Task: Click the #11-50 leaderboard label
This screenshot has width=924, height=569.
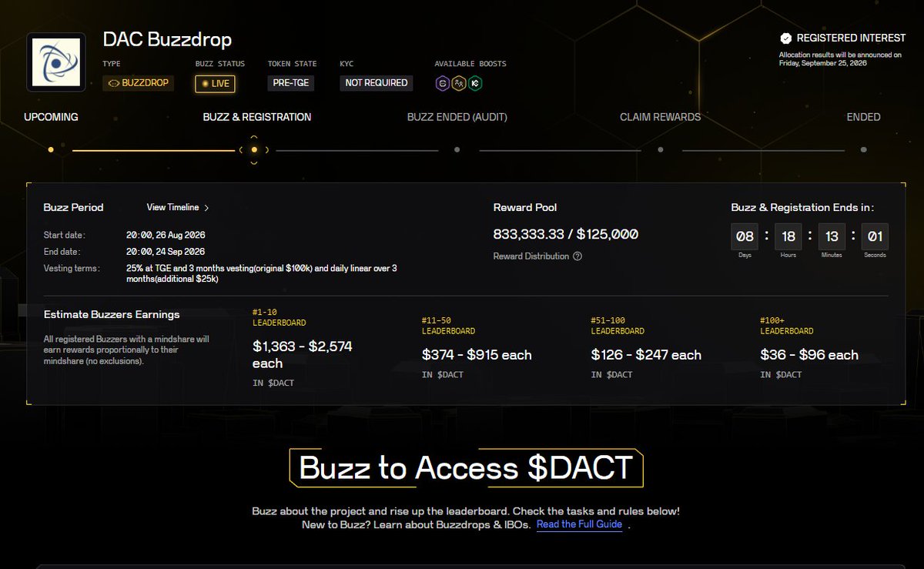Action: pyautogui.click(x=448, y=326)
